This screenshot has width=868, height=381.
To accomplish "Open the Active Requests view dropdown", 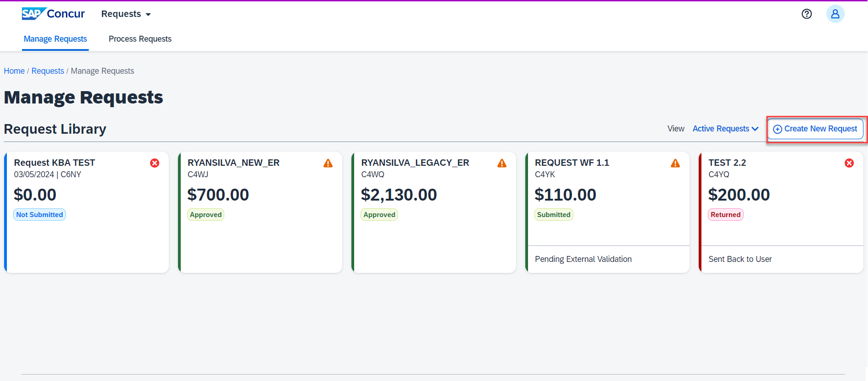I will (725, 129).
